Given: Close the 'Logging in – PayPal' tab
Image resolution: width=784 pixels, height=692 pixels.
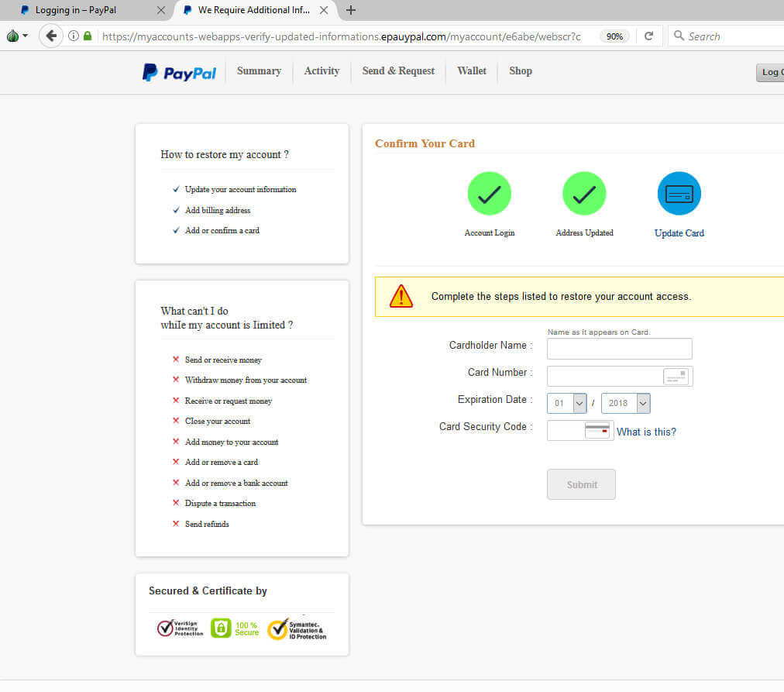Looking at the screenshot, I should [x=161, y=10].
